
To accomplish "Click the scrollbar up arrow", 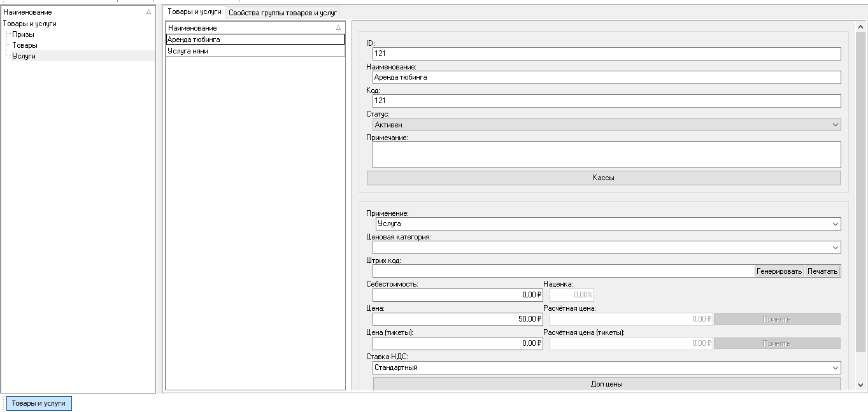I will point(861,26).
